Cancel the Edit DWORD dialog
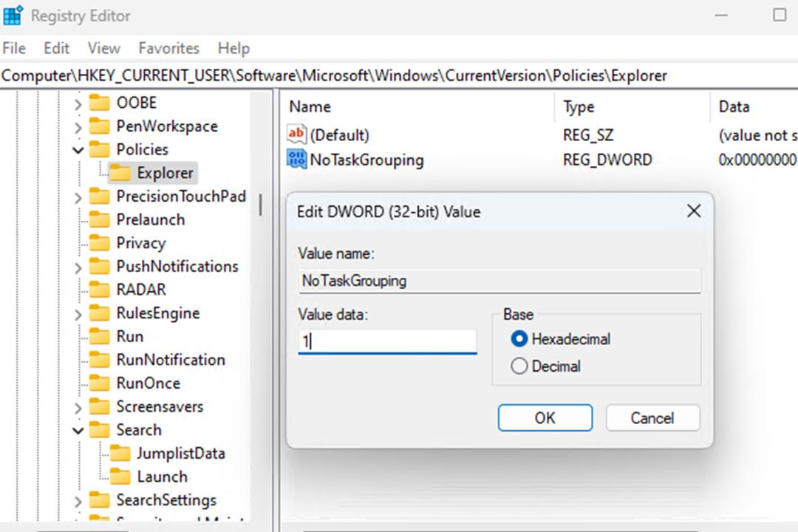 tap(652, 418)
